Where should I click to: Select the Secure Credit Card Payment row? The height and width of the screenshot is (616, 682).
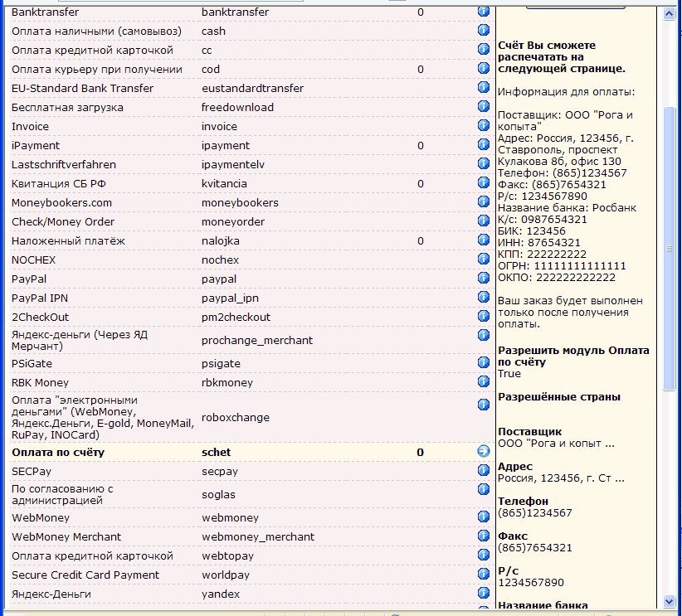[252, 575]
